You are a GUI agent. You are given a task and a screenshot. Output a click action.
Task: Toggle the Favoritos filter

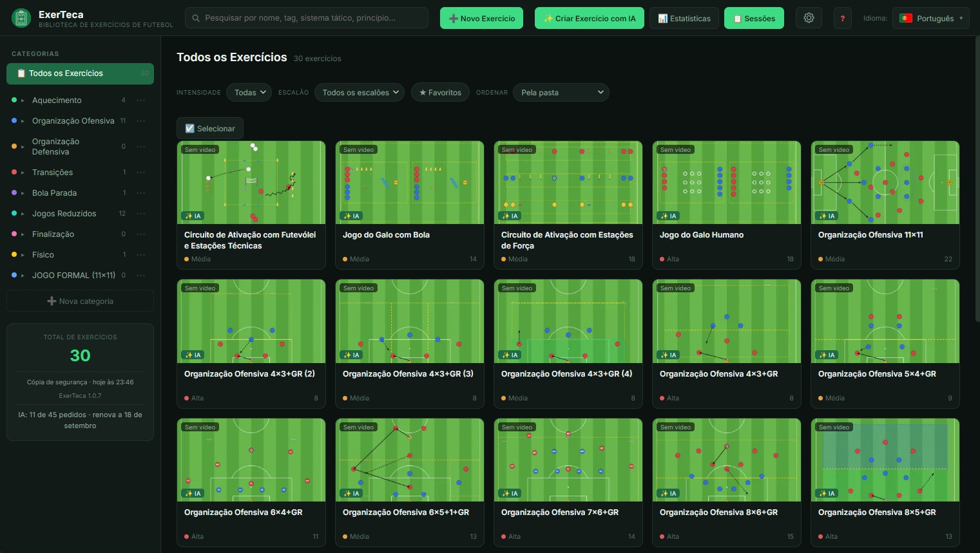pos(440,93)
